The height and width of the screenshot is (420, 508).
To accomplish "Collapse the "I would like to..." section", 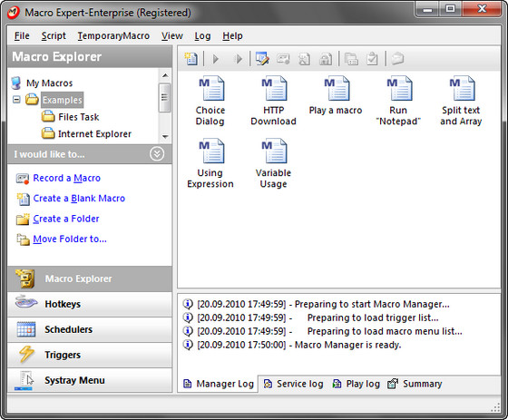I will (157, 154).
